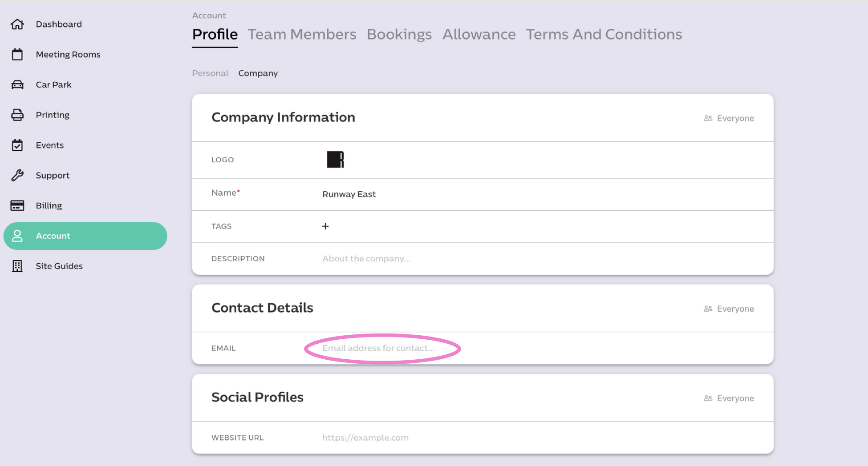Go to the Allowance tab
868x466 pixels.
coord(479,34)
